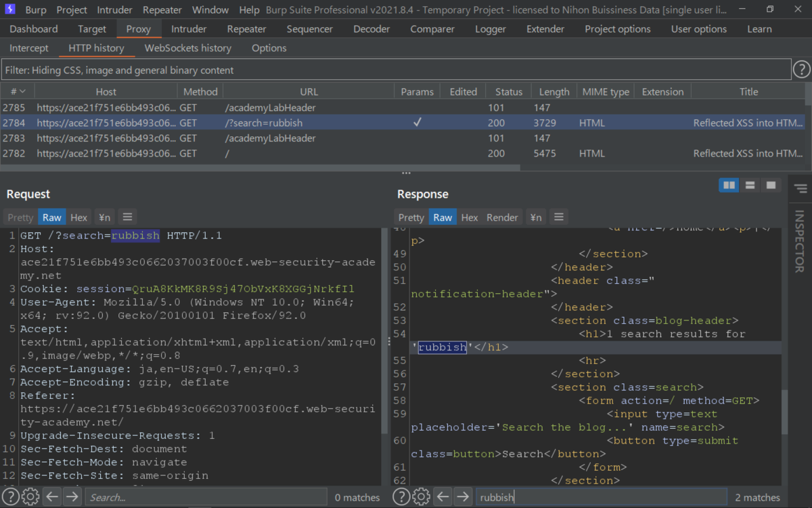Go to previous match in Request search

pyautogui.click(x=52, y=497)
